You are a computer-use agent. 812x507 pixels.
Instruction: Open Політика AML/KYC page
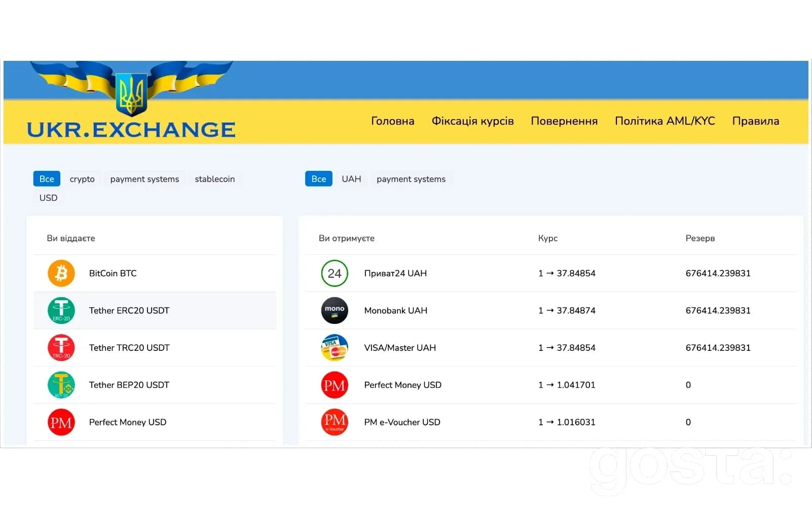665,121
